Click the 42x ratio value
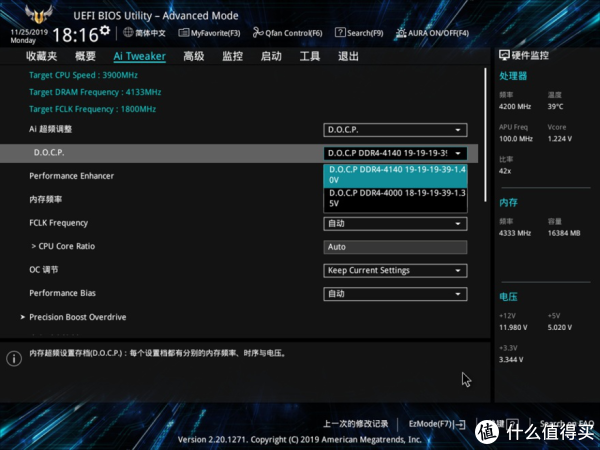The image size is (600, 450). pyautogui.click(x=505, y=171)
